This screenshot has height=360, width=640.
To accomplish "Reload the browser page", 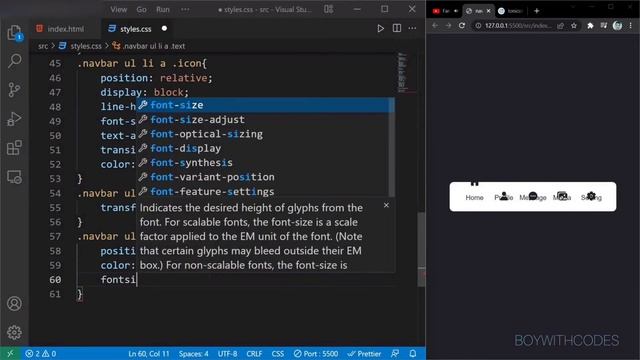I will coord(462,25).
